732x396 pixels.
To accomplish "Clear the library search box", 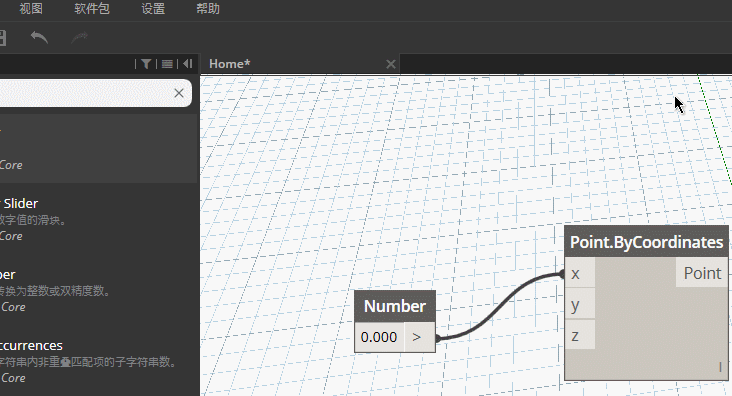I will click(179, 93).
